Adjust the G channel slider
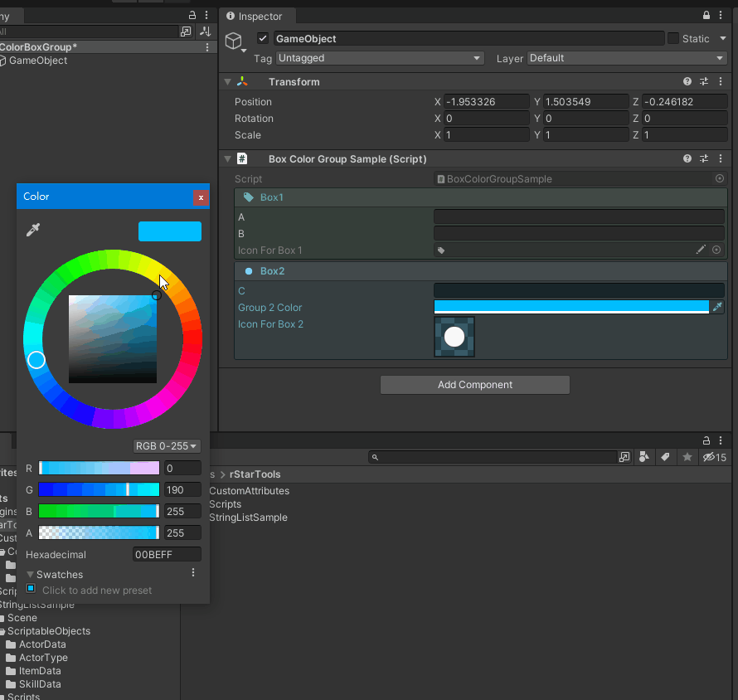 99,489
